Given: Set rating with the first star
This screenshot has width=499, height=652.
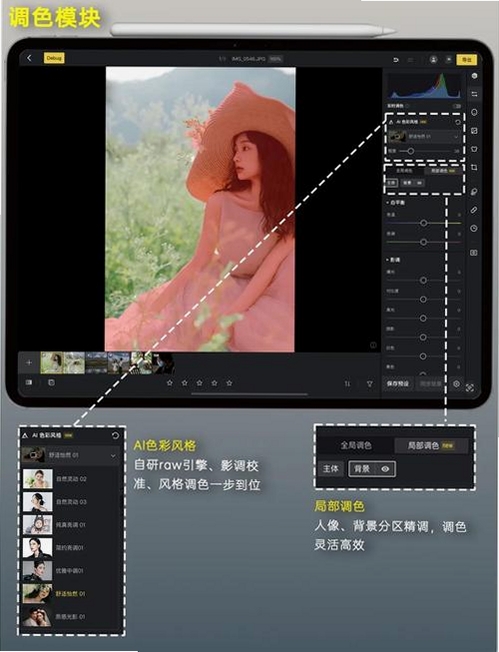Looking at the screenshot, I should point(170,383).
